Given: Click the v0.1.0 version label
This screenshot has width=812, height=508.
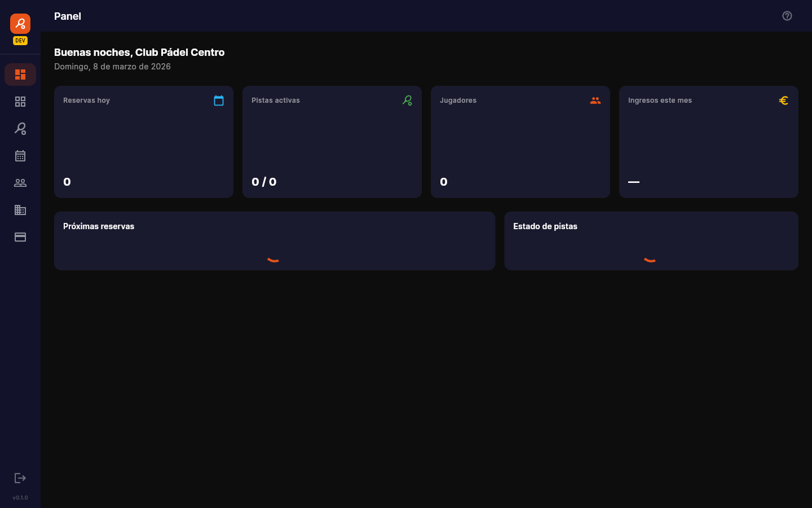Looking at the screenshot, I should coord(20,497).
